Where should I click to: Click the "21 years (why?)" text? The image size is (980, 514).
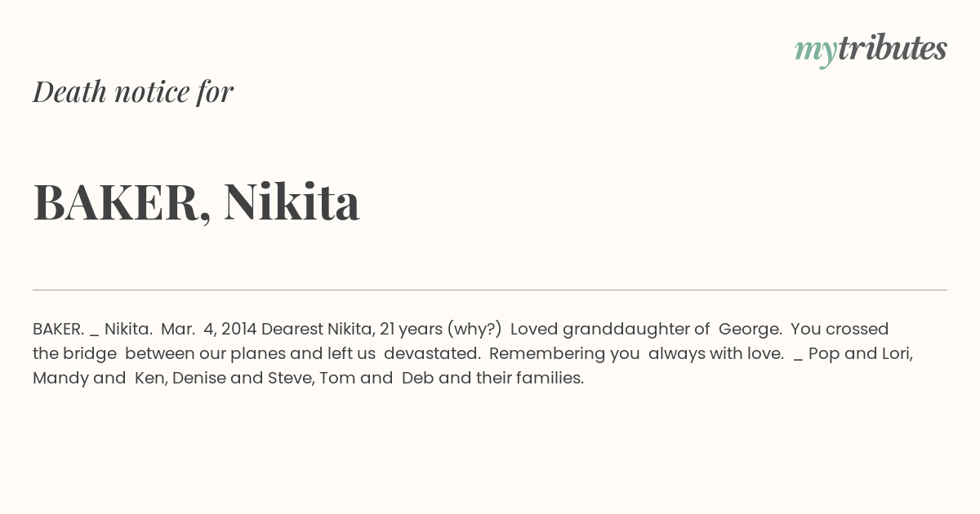point(440,330)
